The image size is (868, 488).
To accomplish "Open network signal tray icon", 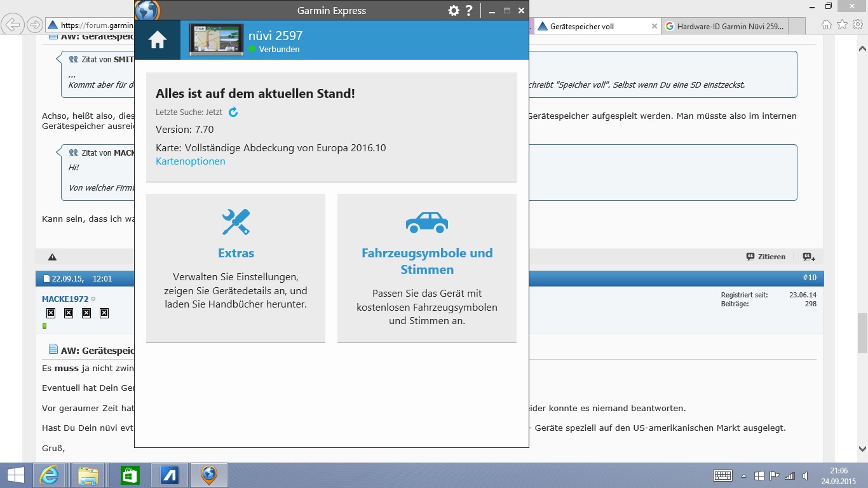I will tap(790, 475).
